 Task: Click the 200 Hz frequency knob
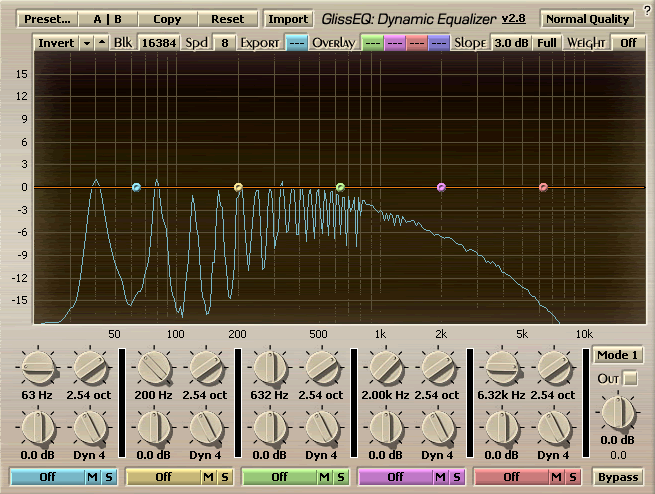pos(154,368)
